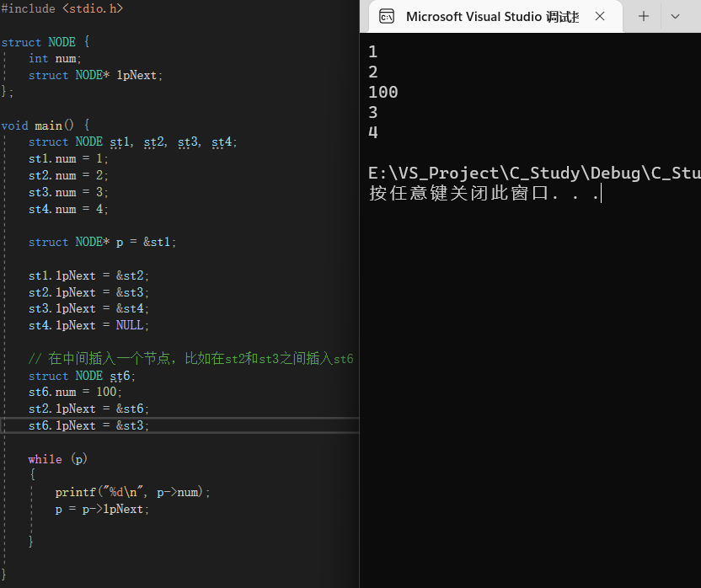Expand the terminal profile dropdown chevron
This screenshot has height=588, width=701.
pos(676,17)
